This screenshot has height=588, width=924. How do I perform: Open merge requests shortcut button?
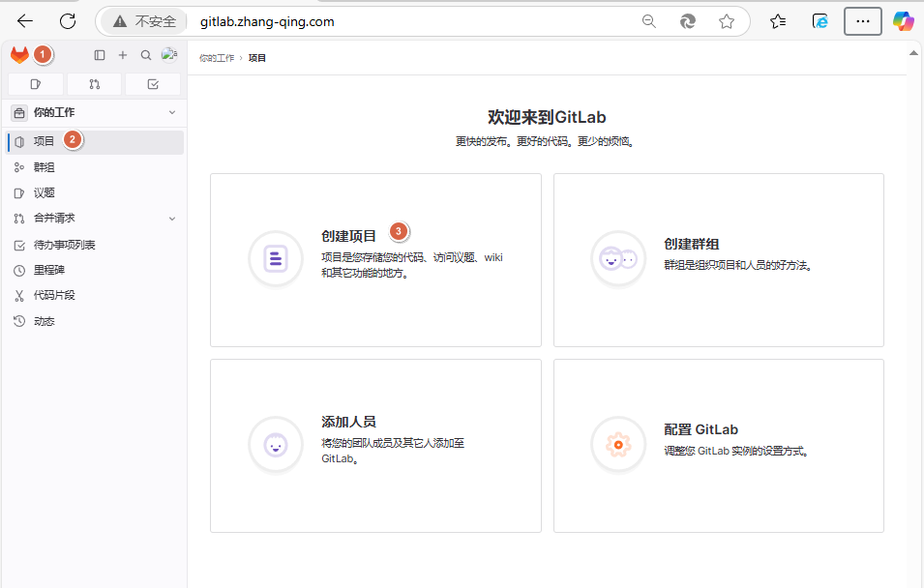point(94,84)
